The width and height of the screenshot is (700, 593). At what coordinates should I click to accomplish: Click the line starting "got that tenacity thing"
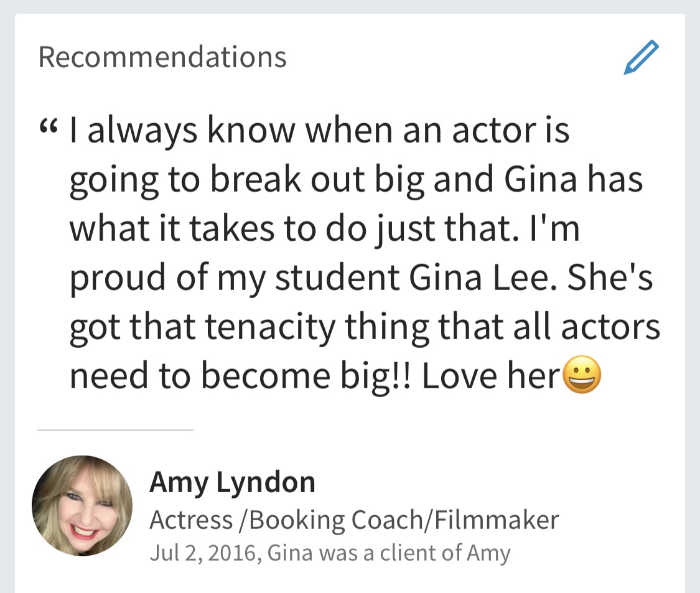(364, 328)
